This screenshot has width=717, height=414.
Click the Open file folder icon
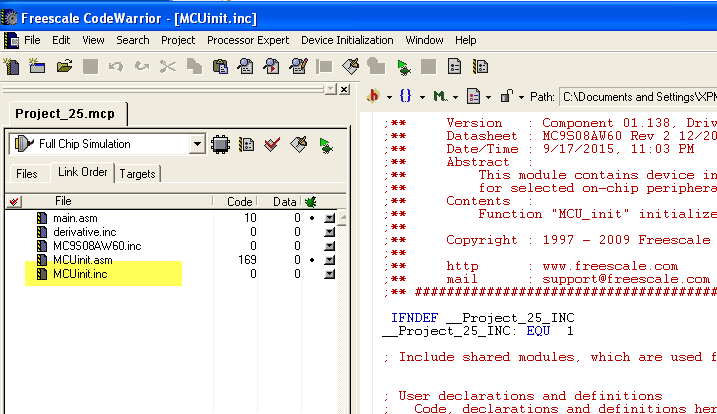pos(64,67)
